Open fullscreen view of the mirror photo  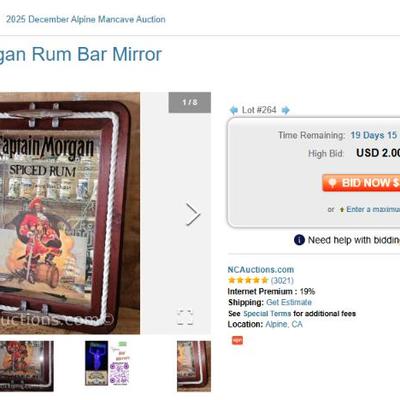click(x=185, y=317)
